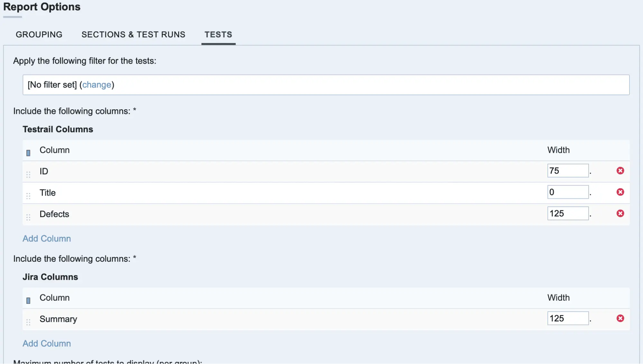Click the Title column name
This screenshot has width=643, height=364.
48,193
